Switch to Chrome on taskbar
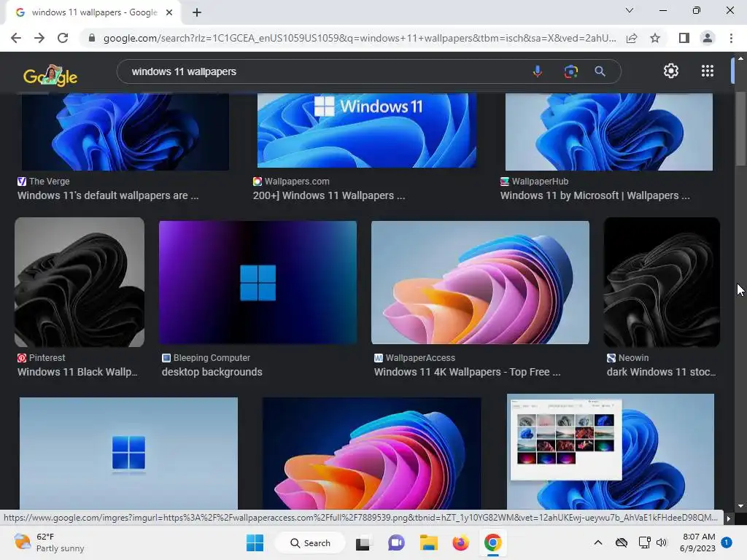 pyautogui.click(x=493, y=542)
